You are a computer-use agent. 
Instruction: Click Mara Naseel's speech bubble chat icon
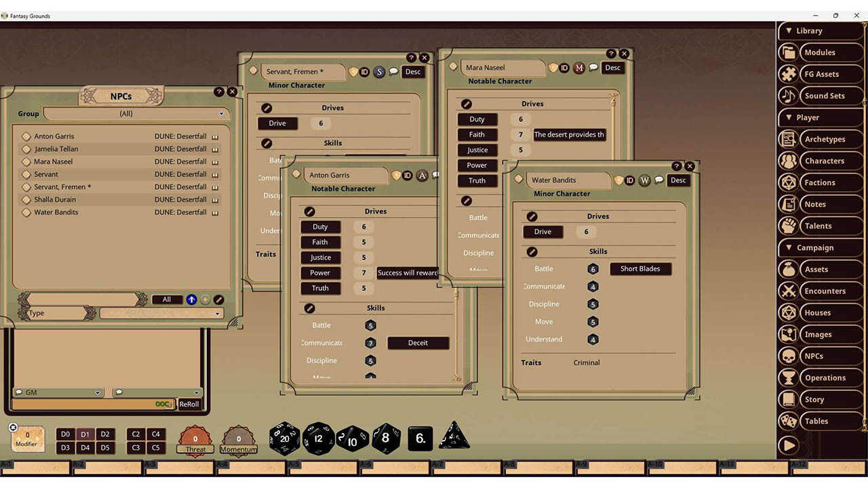tap(593, 67)
